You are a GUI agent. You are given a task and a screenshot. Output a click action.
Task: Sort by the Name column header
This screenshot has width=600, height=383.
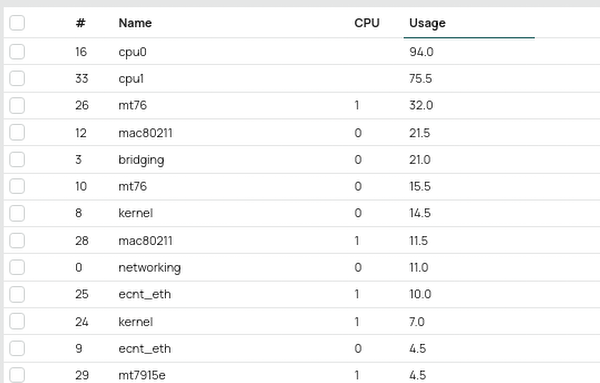[x=135, y=23]
